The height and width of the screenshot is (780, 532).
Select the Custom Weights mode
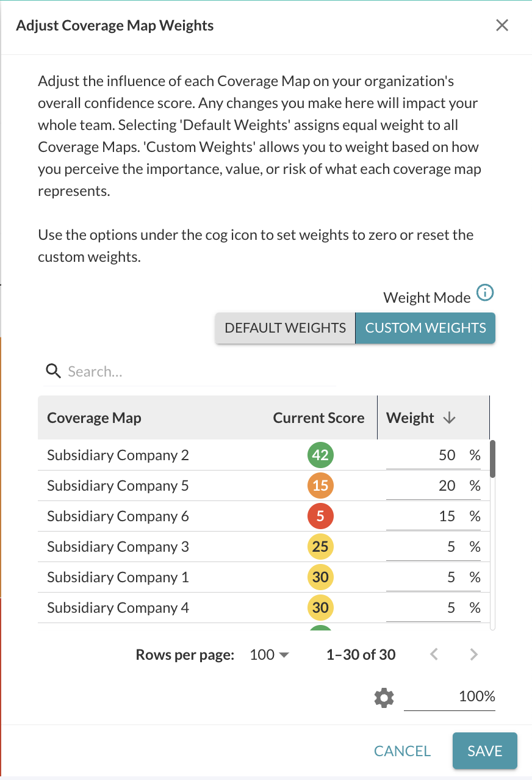[425, 328]
